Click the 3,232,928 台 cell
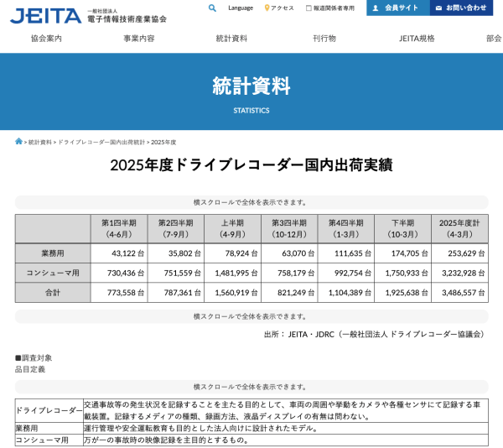 [459, 273]
